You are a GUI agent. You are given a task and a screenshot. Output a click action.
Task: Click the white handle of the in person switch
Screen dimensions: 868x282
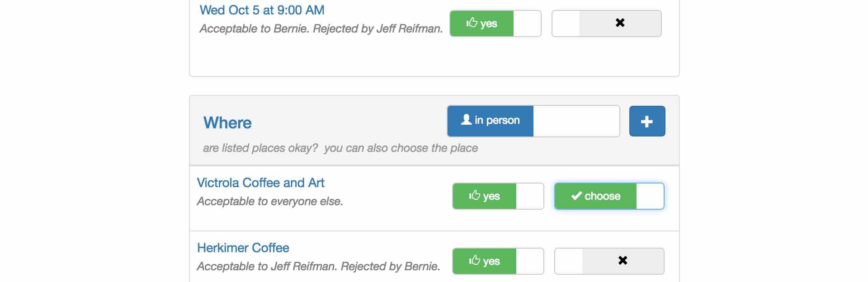tap(576, 121)
